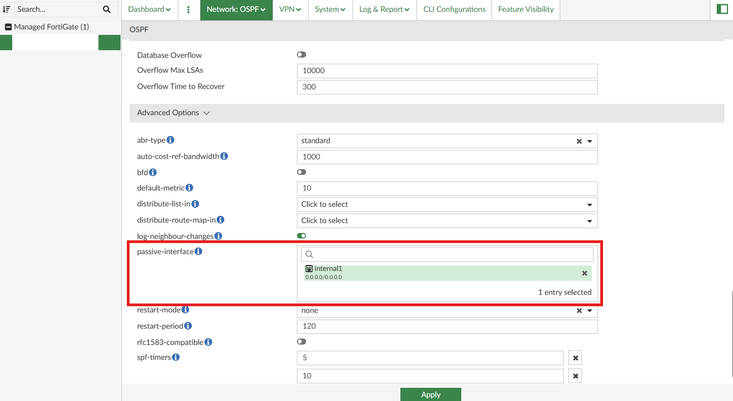Open Feature Visibility tab

526,9
